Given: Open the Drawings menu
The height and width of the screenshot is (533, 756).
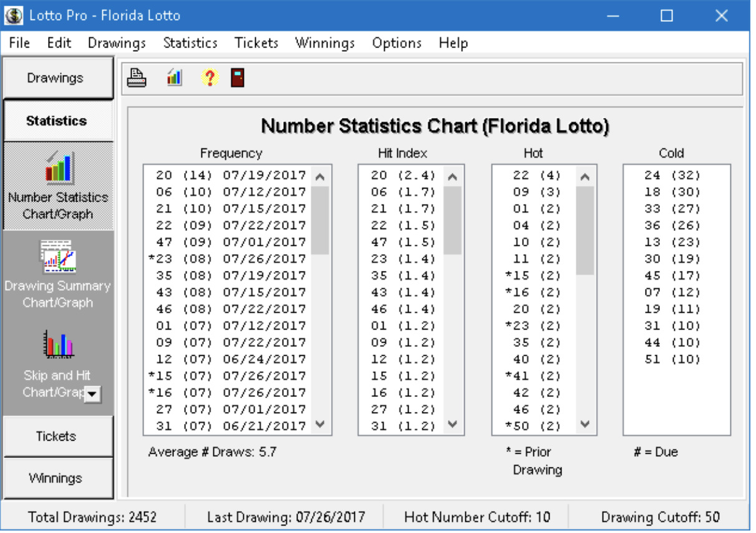Looking at the screenshot, I should (x=117, y=43).
